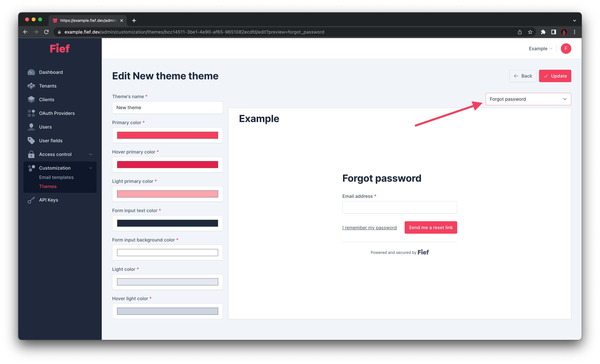
Task: Click the Theme's name input field
Action: 167,108
